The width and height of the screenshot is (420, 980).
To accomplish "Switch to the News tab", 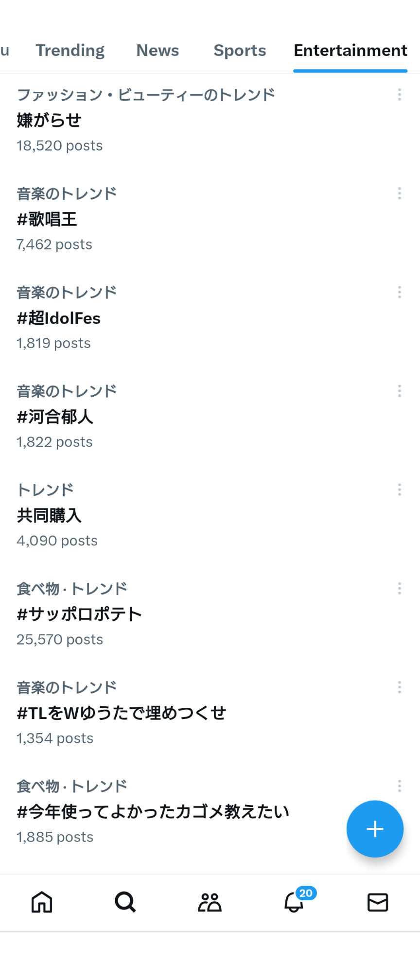I will [157, 51].
